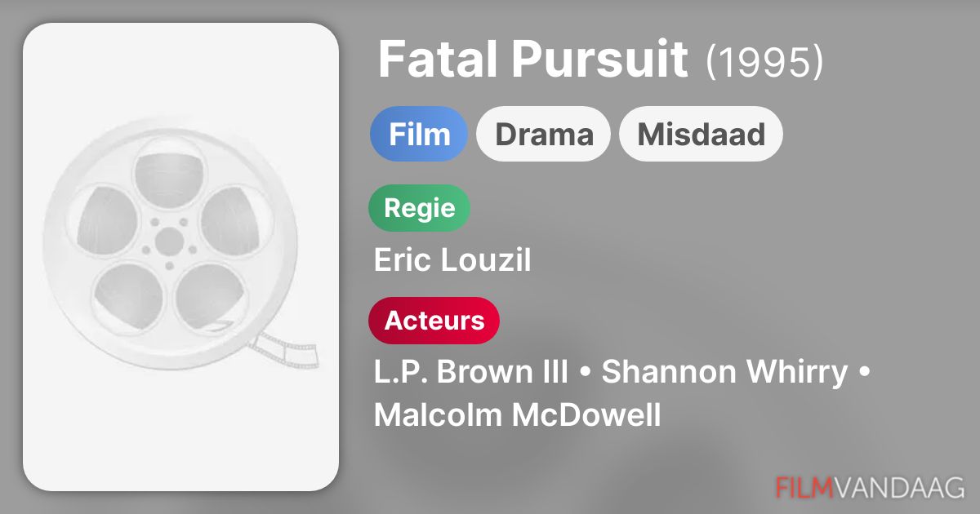
Task: View Shannon Whirry's profile
Action: tap(724, 372)
